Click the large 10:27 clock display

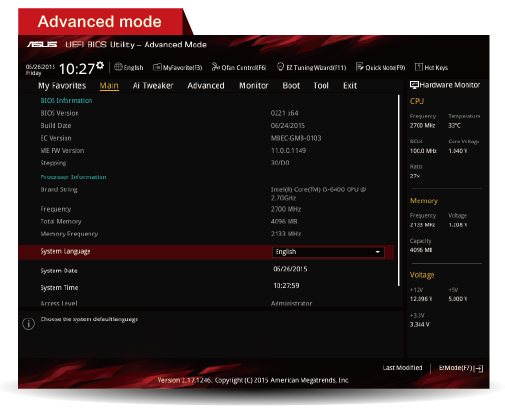tap(77, 69)
